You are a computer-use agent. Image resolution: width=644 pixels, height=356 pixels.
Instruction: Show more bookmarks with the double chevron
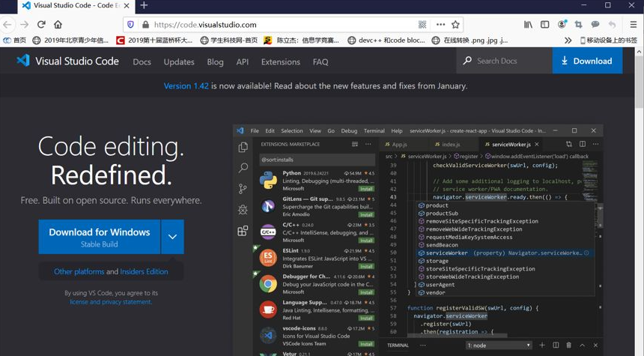coord(568,40)
